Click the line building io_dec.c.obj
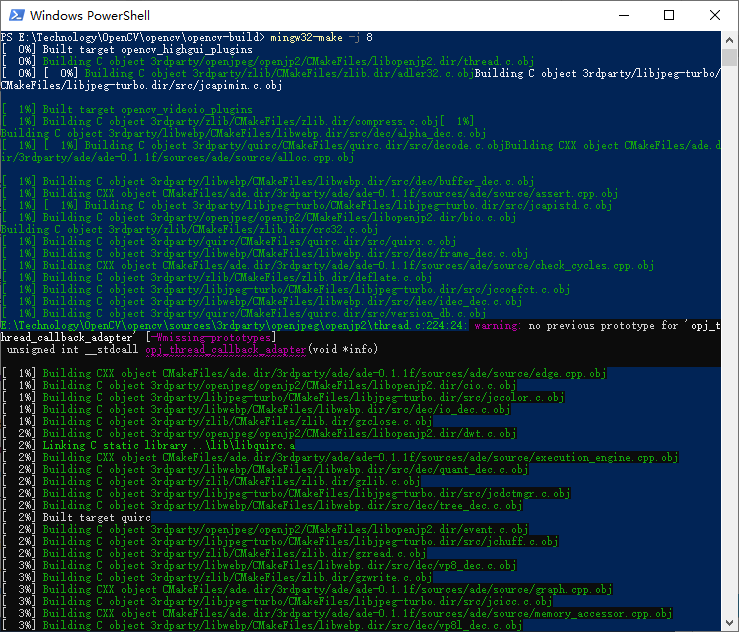This screenshot has height=632, width=739. pos(255,410)
